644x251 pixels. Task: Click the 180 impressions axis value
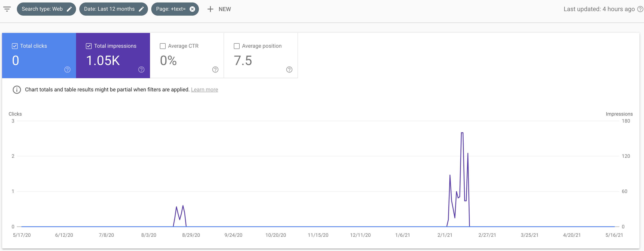point(626,121)
